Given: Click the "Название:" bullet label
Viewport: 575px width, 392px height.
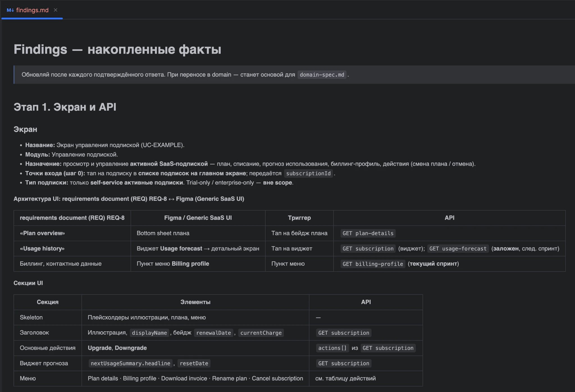Looking at the screenshot, I should coord(40,145).
